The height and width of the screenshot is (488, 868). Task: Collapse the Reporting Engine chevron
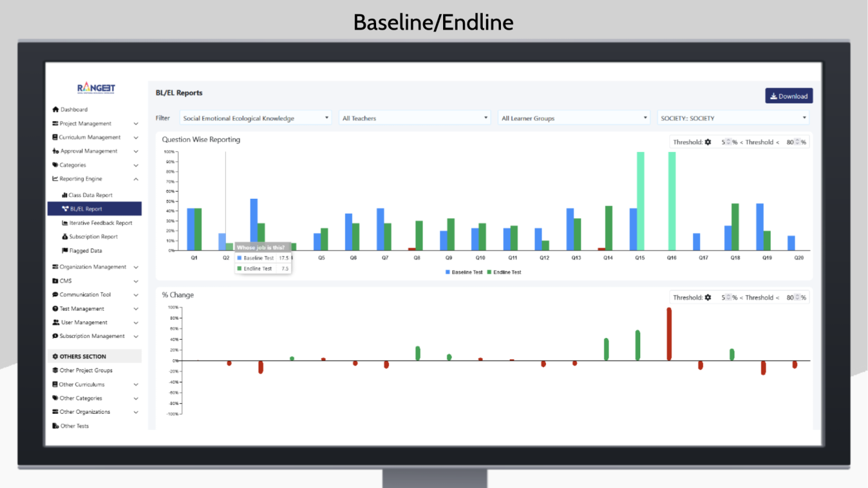point(136,179)
